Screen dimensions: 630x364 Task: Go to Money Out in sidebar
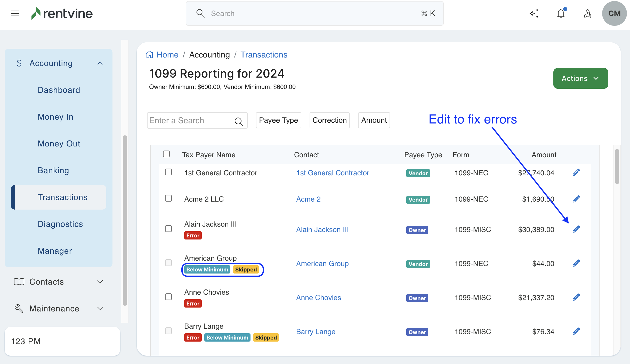tap(59, 144)
